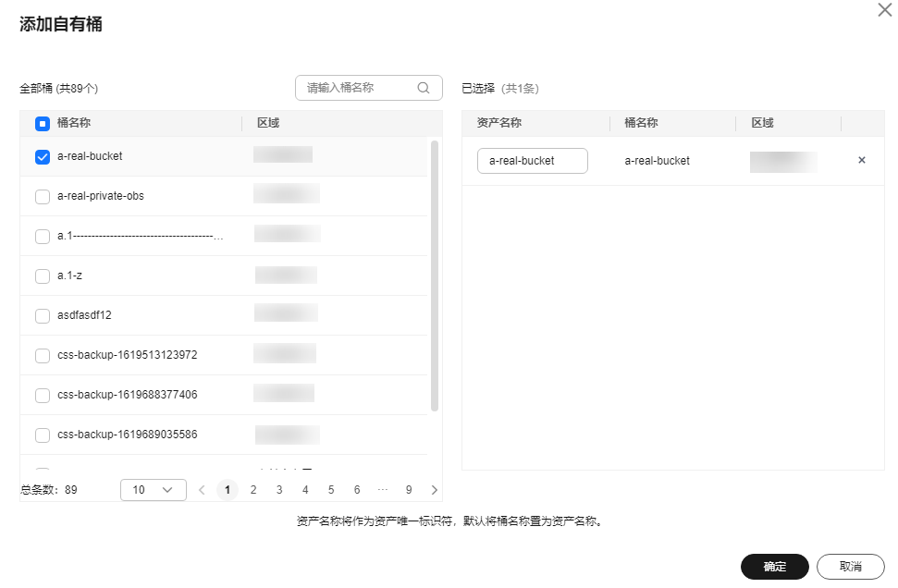Click the search magnifier icon
The image size is (898, 588).
424,88
